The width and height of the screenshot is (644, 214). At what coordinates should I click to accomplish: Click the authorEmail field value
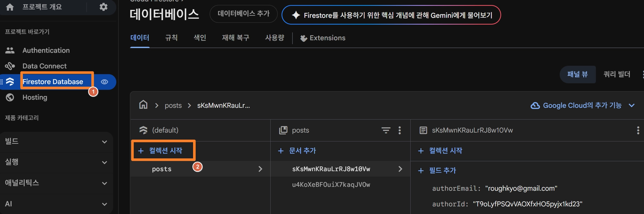click(x=521, y=188)
